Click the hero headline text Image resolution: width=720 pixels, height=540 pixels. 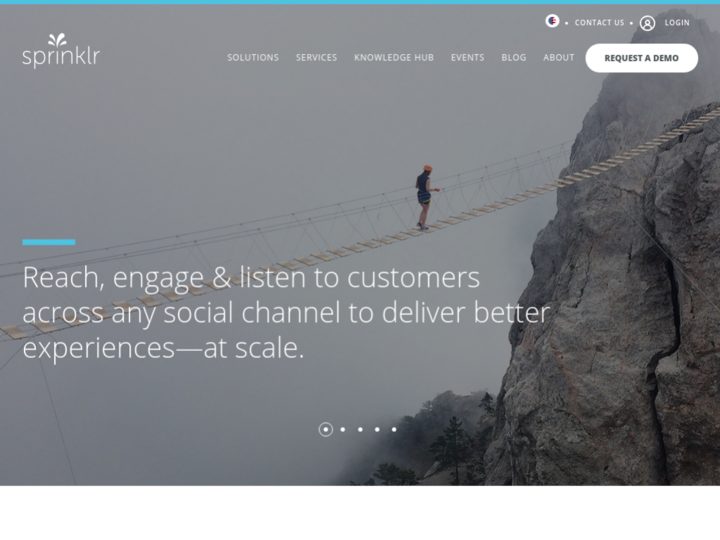coord(286,313)
